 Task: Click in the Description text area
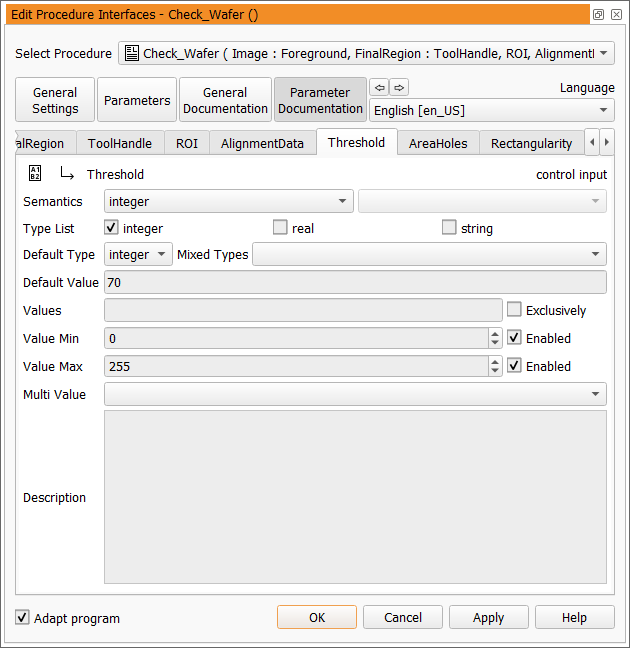[x=355, y=497]
